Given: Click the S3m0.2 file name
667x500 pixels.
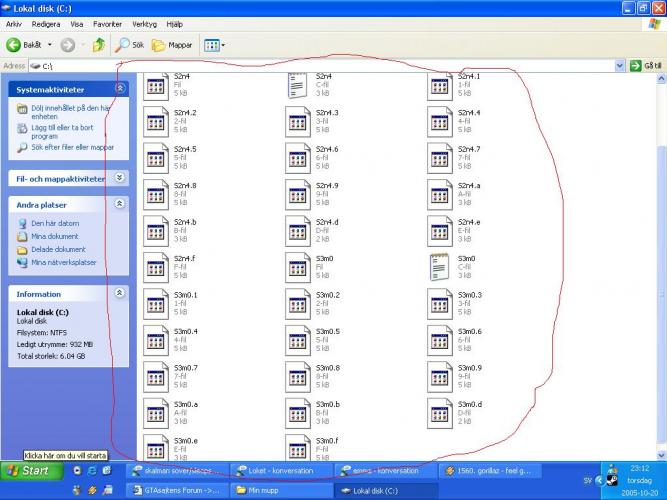Looking at the screenshot, I should coord(328,295).
